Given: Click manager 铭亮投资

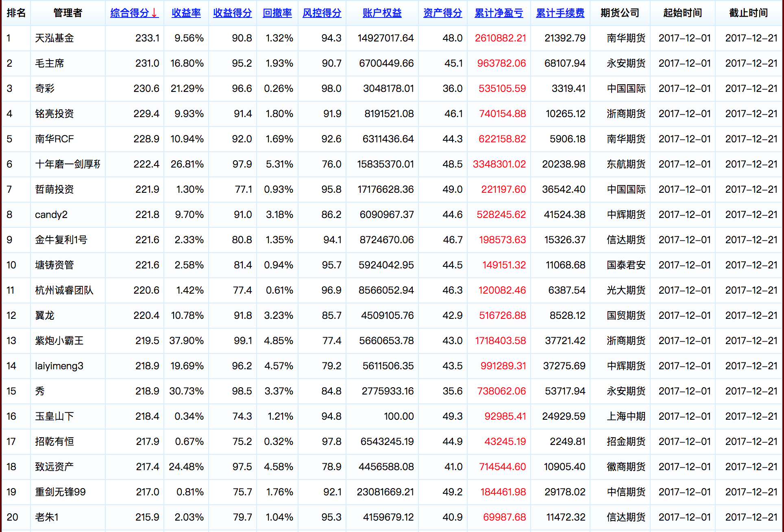Looking at the screenshot, I should pos(54,114).
